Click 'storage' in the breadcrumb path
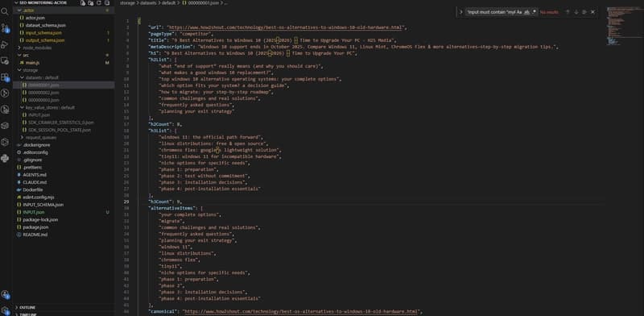The width and height of the screenshot is (644, 316). click(x=127, y=3)
